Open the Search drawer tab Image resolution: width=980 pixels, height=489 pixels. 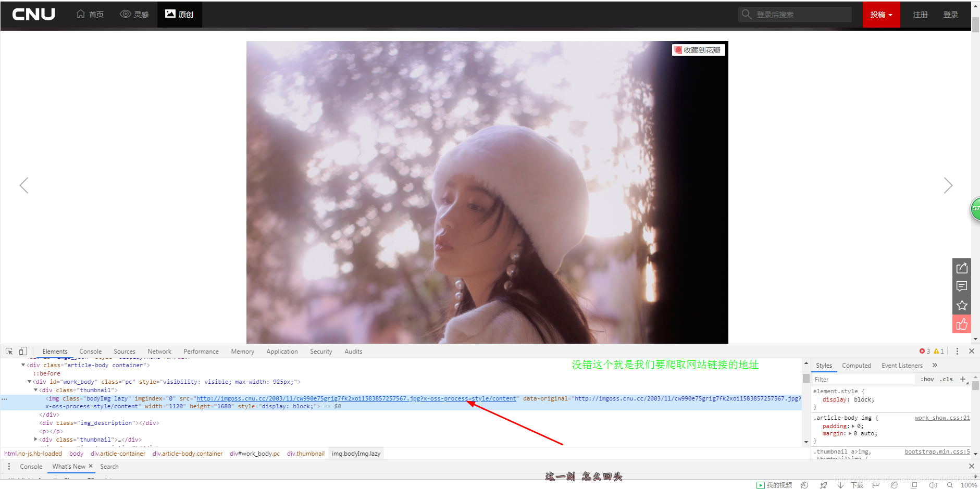click(109, 467)
